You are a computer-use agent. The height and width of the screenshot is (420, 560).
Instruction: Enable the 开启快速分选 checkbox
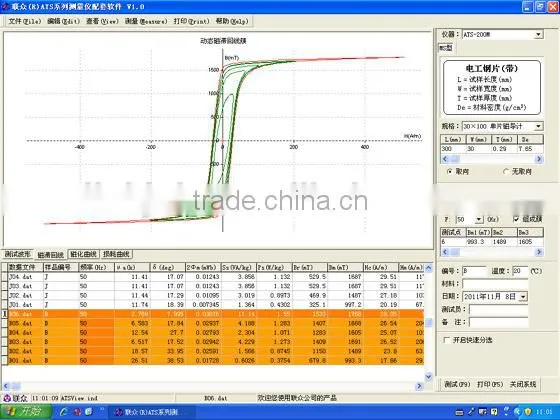tap(446, 340)
